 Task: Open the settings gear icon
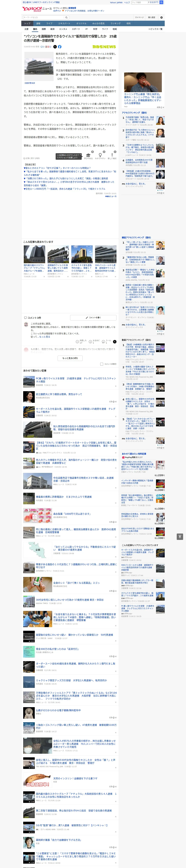point(161,17)
